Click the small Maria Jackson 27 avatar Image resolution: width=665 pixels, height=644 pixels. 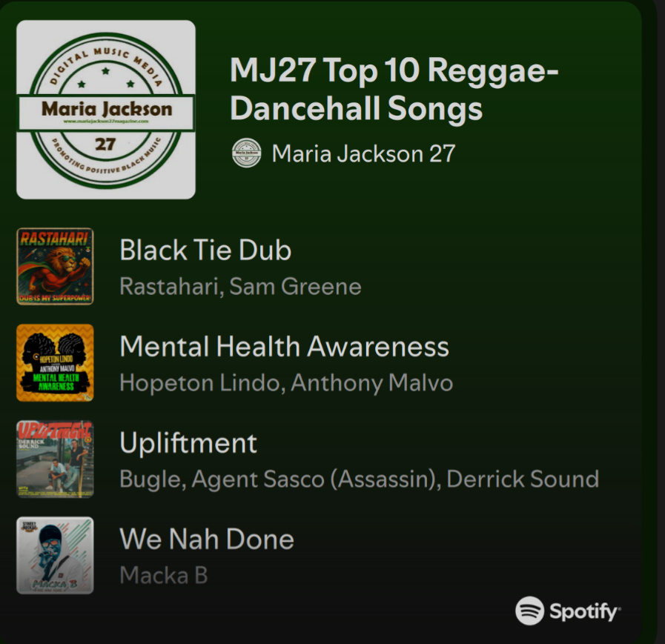[246, 153]
